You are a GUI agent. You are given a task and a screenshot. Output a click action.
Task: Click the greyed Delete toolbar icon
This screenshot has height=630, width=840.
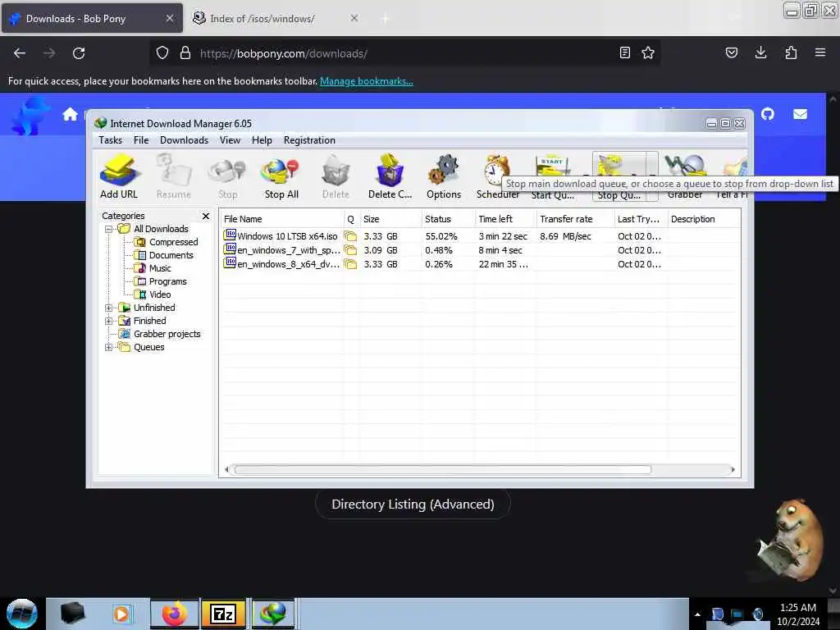click(336, 176)
